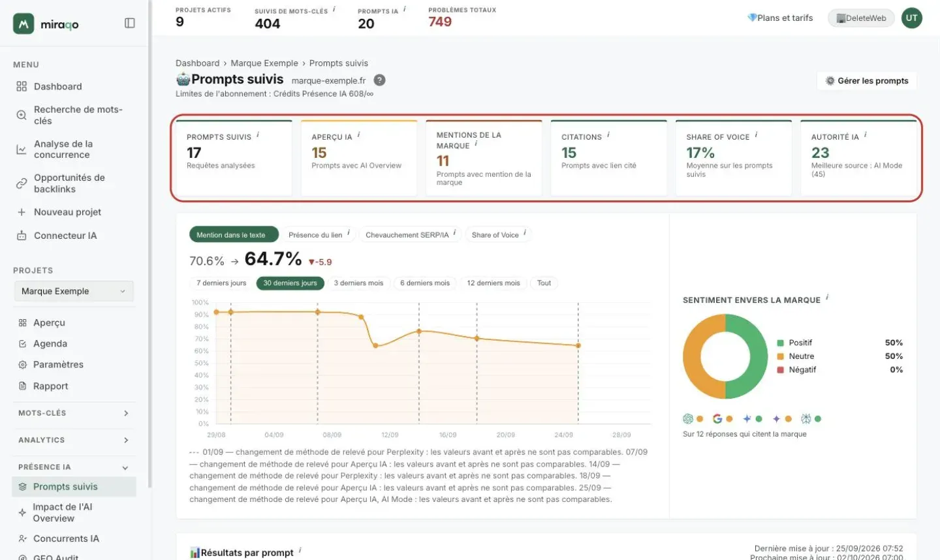This screenshot has height=560, width=940.
Task: Click the Concurrents IA people icon
Action: point(22,538)
